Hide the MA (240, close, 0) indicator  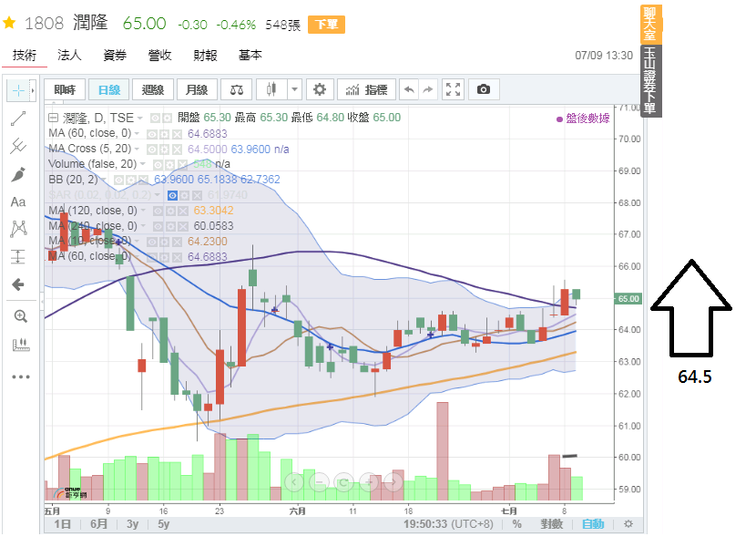158,226
